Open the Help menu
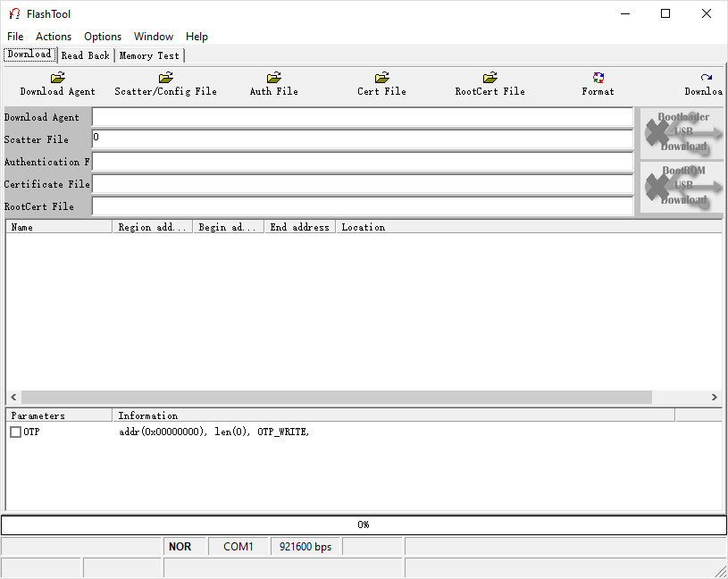Screen dimensions: 728x579 point(197,37)
